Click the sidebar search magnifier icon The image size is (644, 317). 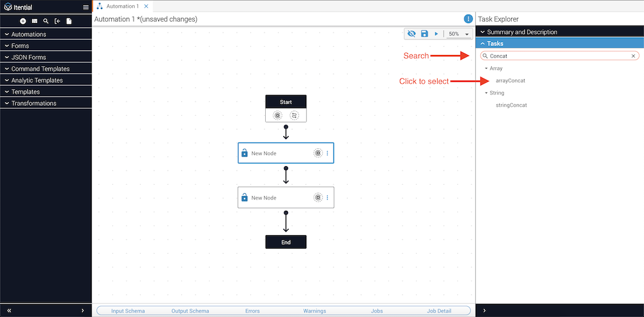pyautogui.click(x=46, y=21)
